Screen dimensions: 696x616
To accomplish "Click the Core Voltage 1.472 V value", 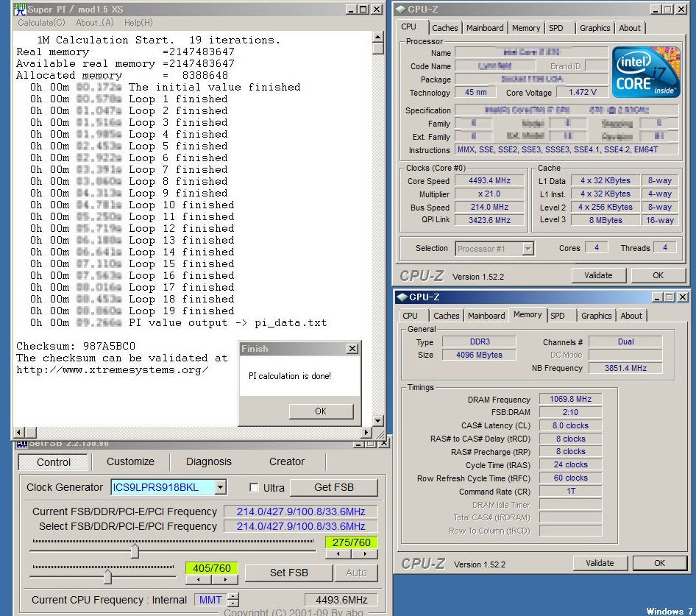I will point(583,93).
